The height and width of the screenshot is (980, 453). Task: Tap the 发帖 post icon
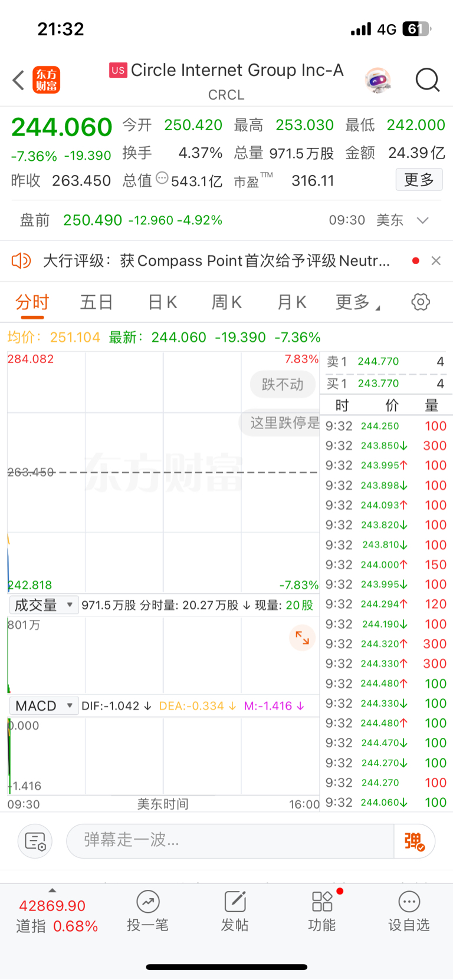pyautogui.click(x=235, y=902)
